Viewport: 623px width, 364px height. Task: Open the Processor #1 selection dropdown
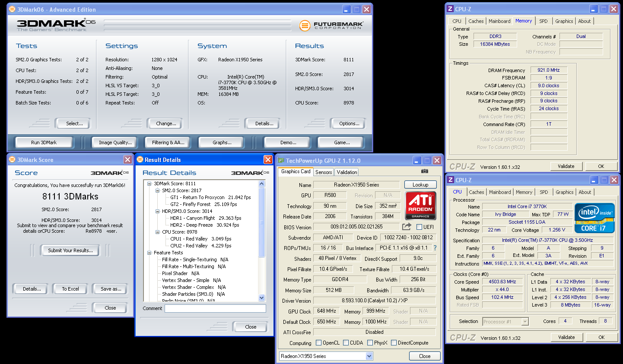coord(525,322)
